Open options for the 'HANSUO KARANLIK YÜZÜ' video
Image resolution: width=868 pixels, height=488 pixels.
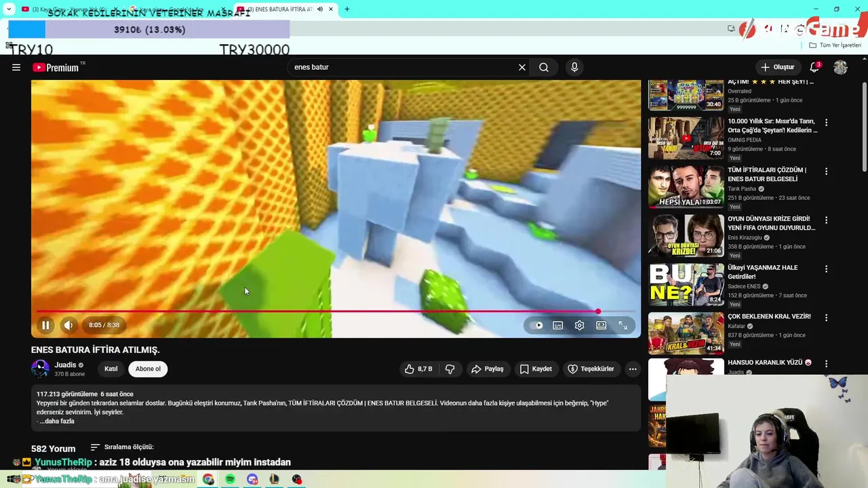click(826, 363)
